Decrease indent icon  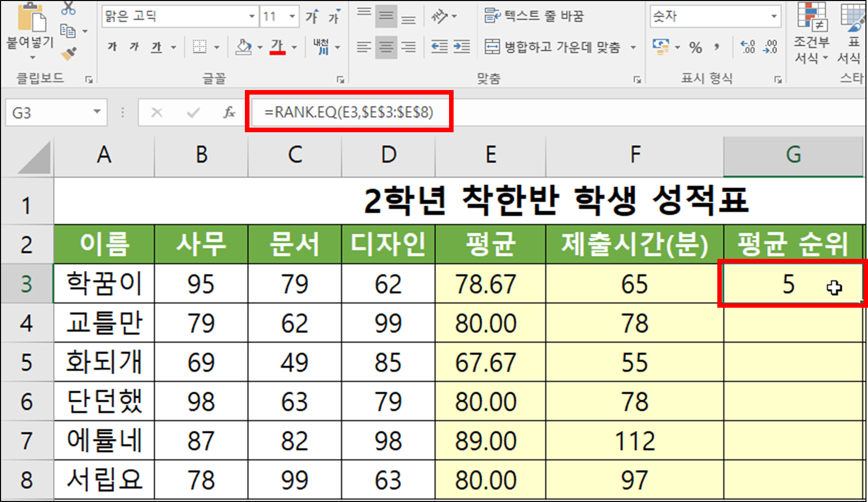[x=439, y=47]
